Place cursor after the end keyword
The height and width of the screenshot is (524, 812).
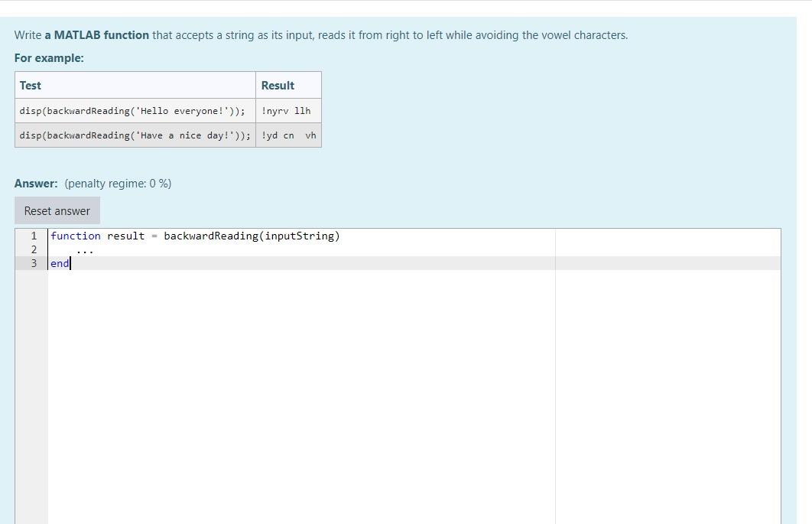70,263
